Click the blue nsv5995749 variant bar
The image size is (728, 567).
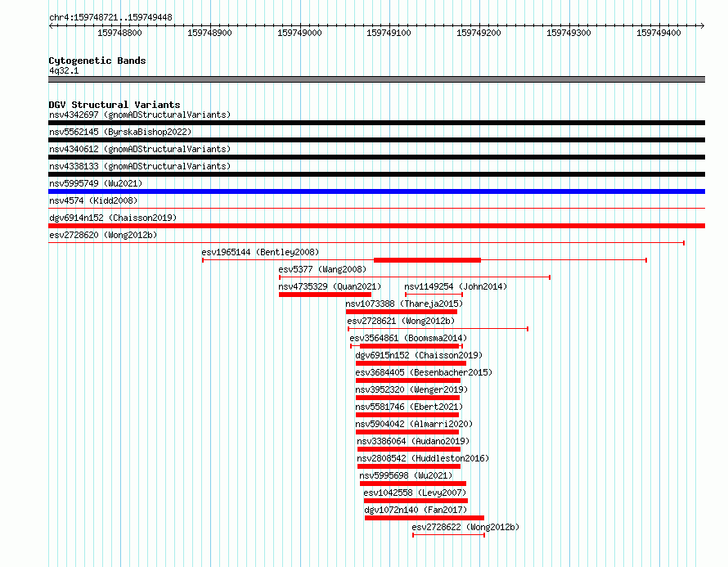click(x=376, y=191)
